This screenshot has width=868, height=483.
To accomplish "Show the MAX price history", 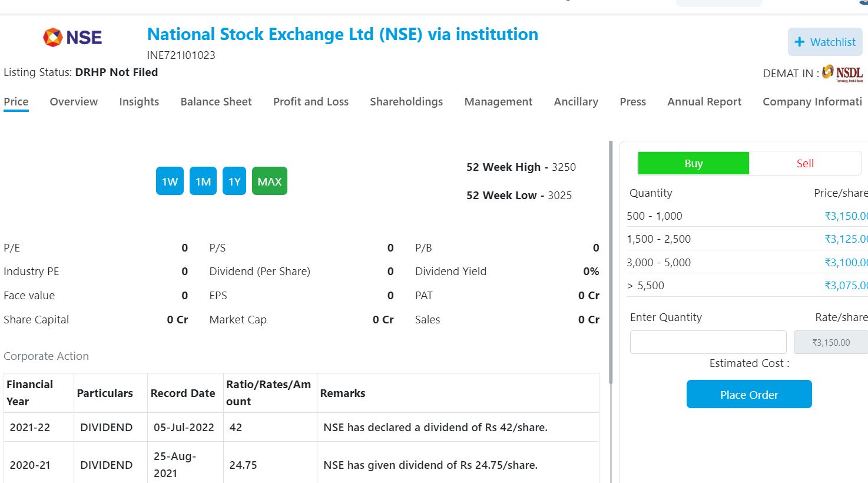I will pyautogui.click(x=270, y=181).
